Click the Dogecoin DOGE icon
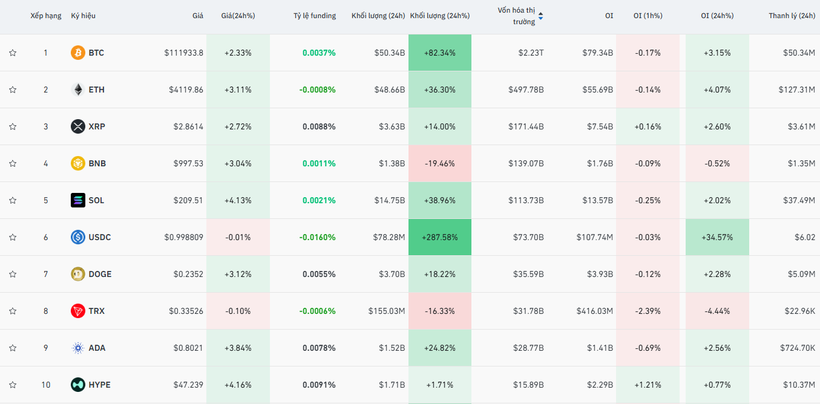The width and height of the screenshot is (820, 404). click(x=78, y=274)
